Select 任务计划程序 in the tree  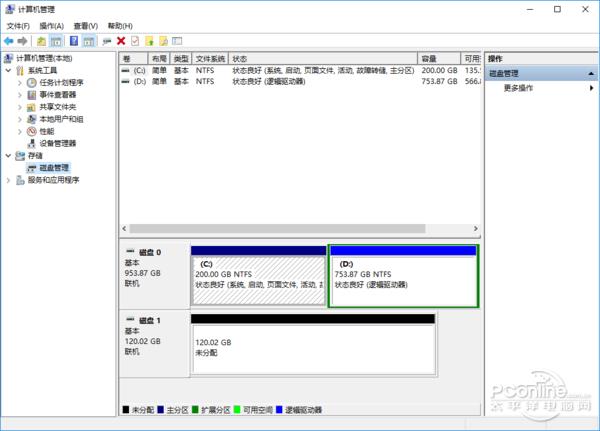[58, 83]
